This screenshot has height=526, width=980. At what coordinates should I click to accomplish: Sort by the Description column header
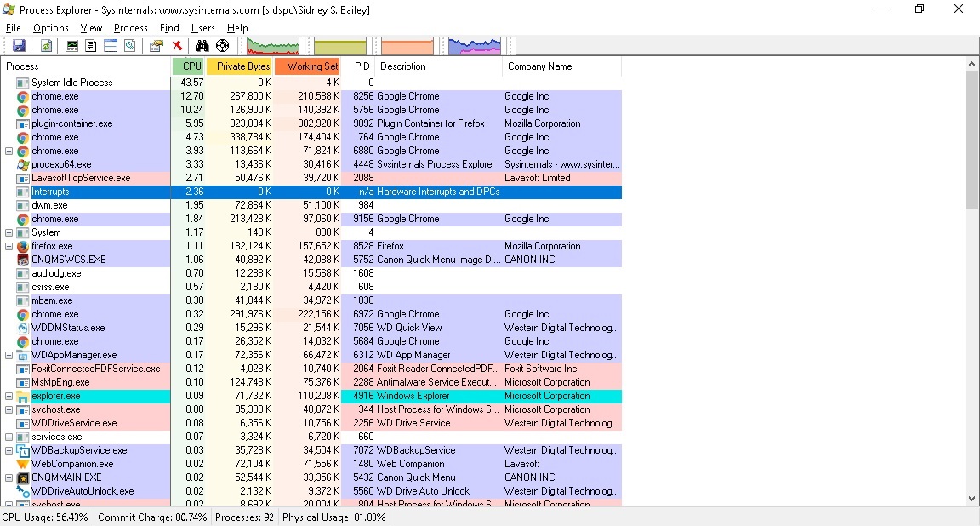pos(439,66)
